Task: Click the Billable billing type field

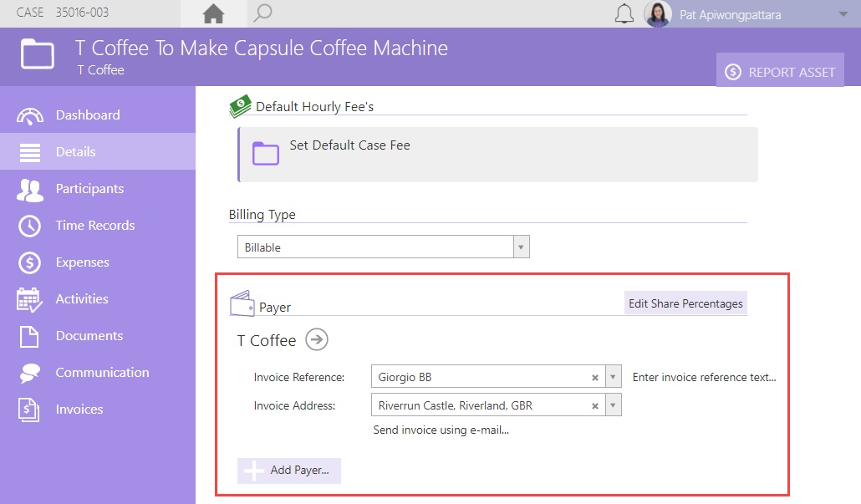Action: pos(375,247)
